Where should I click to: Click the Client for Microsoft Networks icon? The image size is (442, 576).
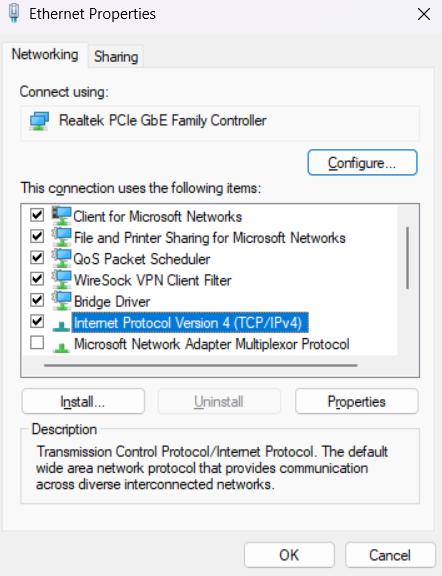(x=61, y=216)
